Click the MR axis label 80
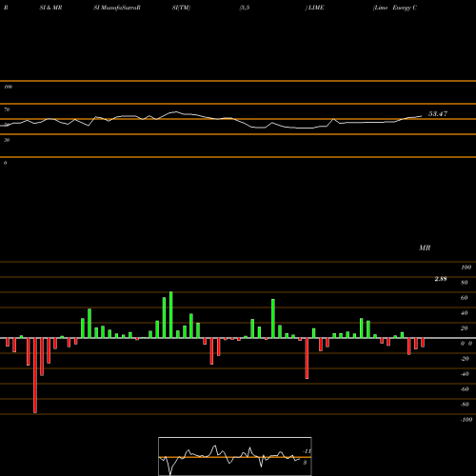This screenshot has width=476, height=476. pyautogui.click(x=465, y=283)
